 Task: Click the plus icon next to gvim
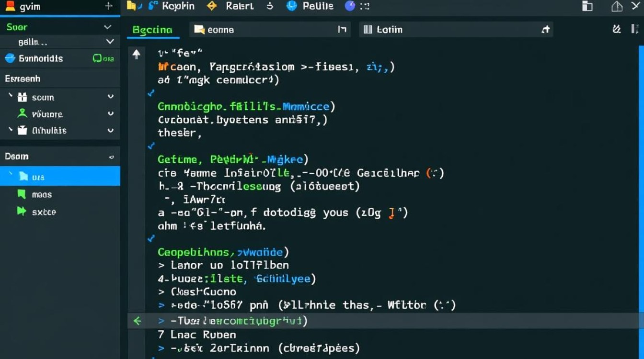(x=109, y=6)
